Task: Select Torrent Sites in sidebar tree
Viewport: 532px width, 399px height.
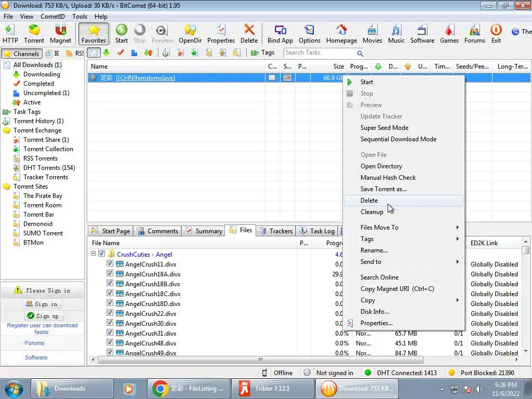Action: pyautogui.click(x=31, y=187)
